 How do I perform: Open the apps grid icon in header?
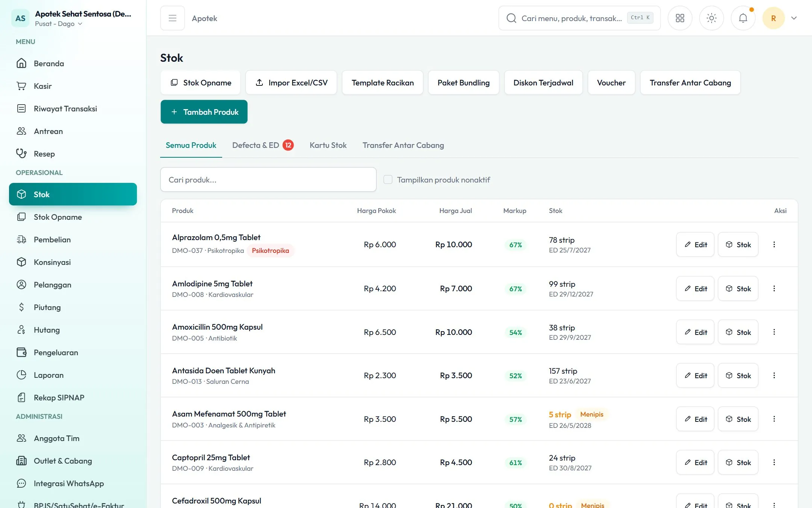click(x=680, y=18)
